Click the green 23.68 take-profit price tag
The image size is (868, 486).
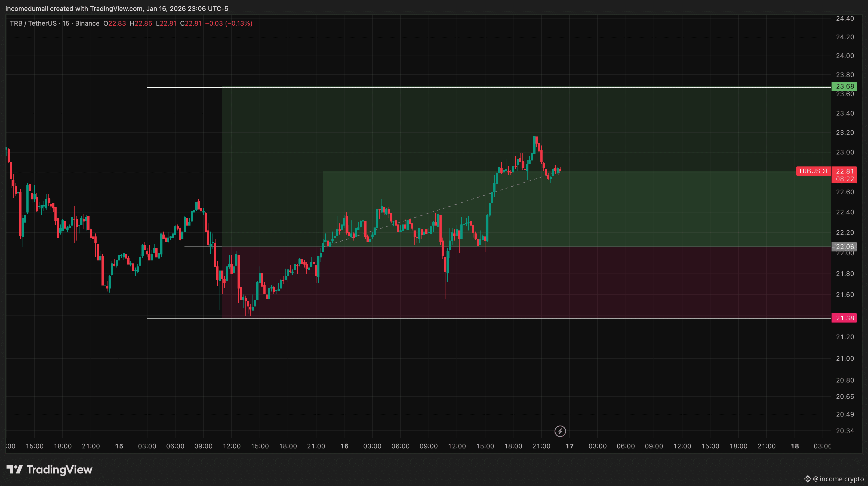pyautogui.click(x=844, y=86)
